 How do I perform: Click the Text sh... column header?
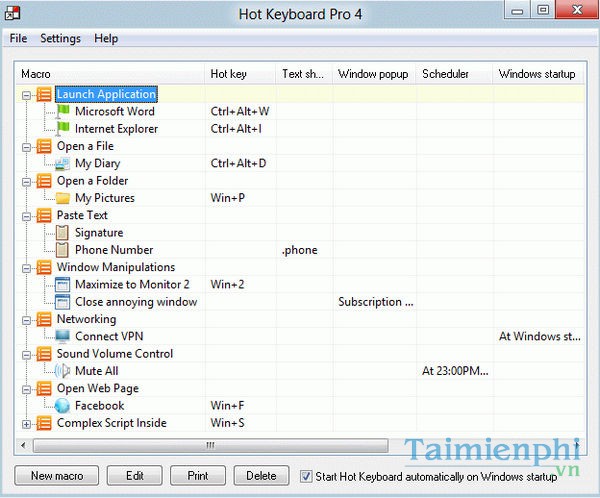pos(304,73)
